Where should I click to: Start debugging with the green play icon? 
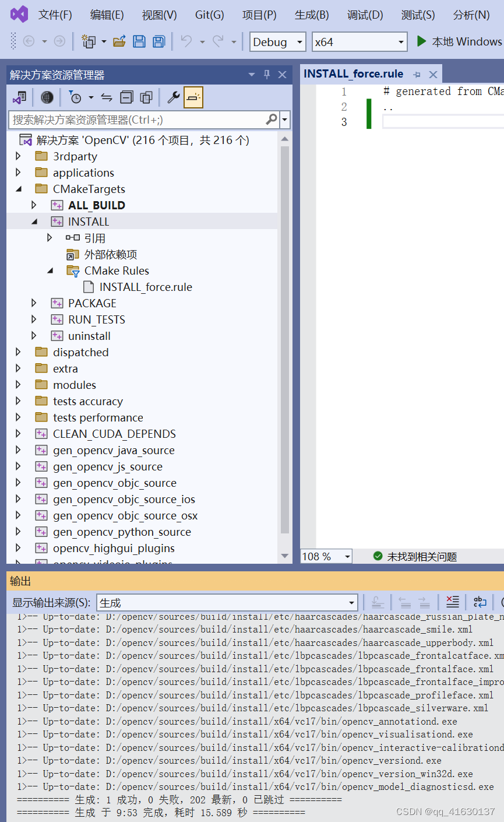(421, 41)
